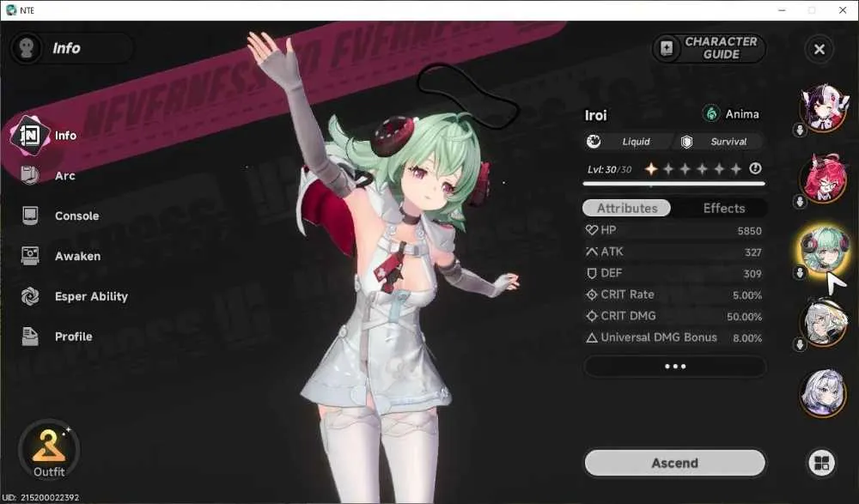
Task: Select the Liquid tag
Action: click(629, 142)
